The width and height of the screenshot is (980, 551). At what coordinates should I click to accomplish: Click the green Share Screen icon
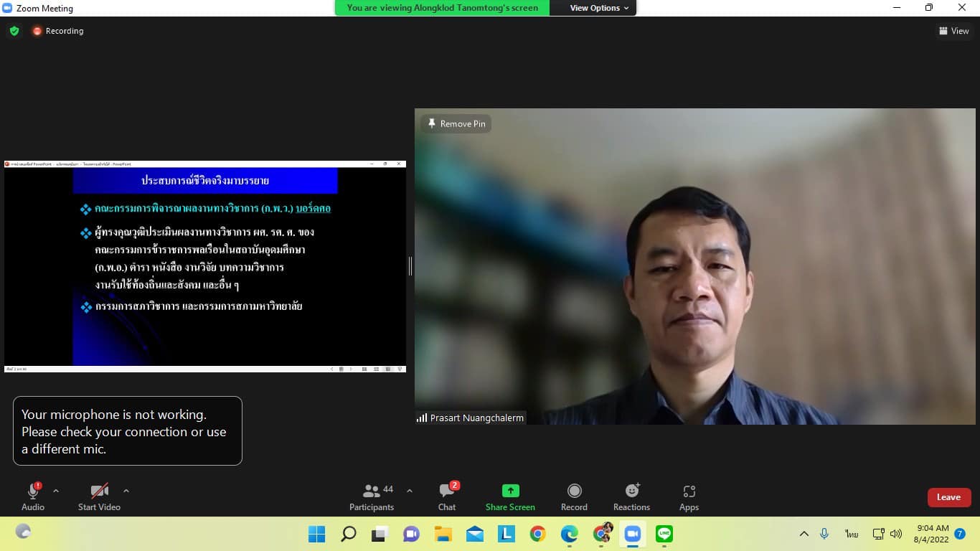(x=510, y=491)
